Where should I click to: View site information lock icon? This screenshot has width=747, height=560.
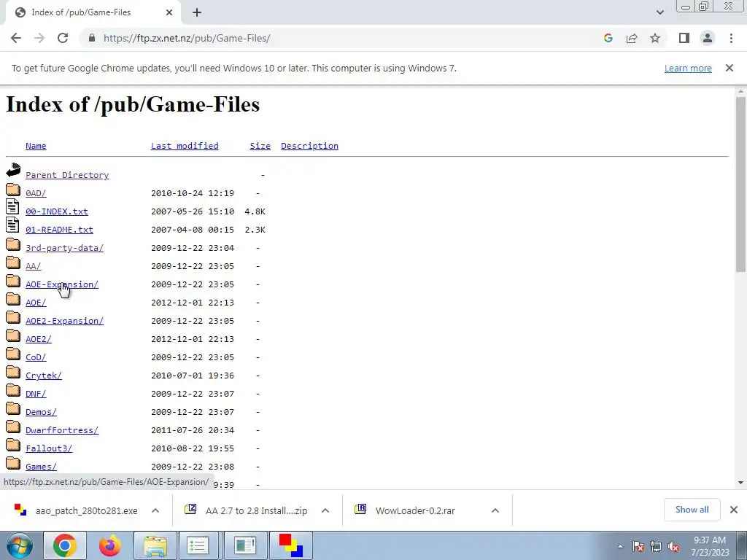click(x=92, y=38)
